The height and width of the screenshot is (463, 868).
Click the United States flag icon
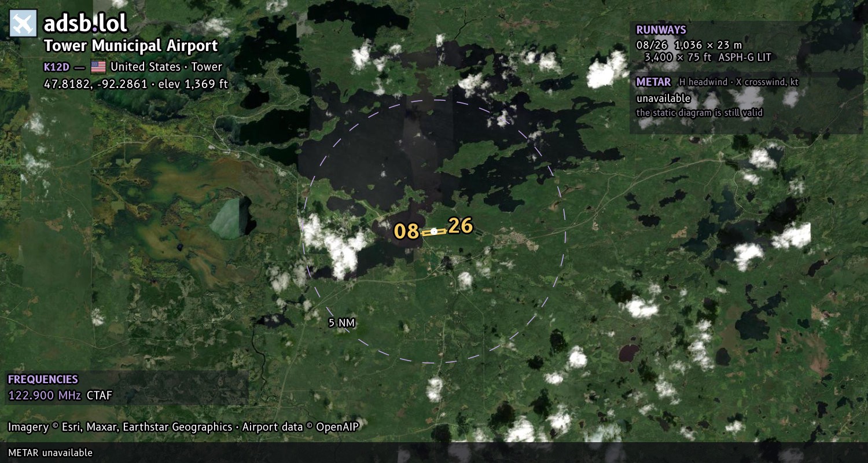[x=98, y=67]
